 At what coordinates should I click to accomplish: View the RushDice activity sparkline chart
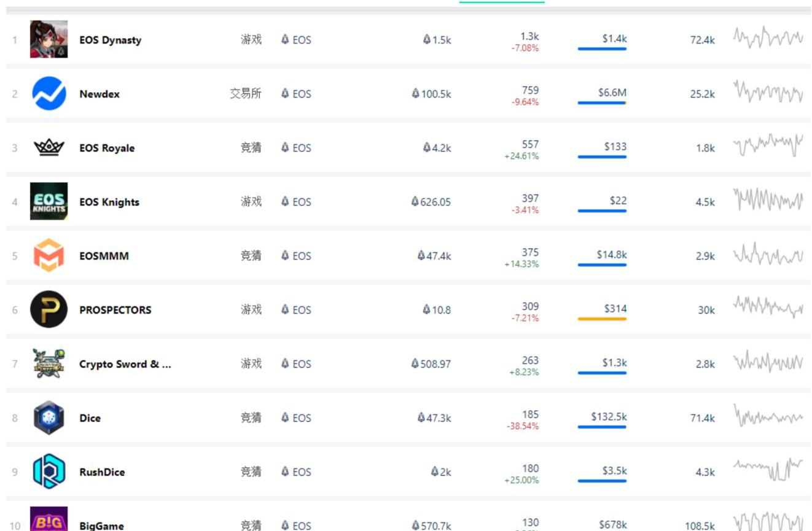[x=768, y=470]
